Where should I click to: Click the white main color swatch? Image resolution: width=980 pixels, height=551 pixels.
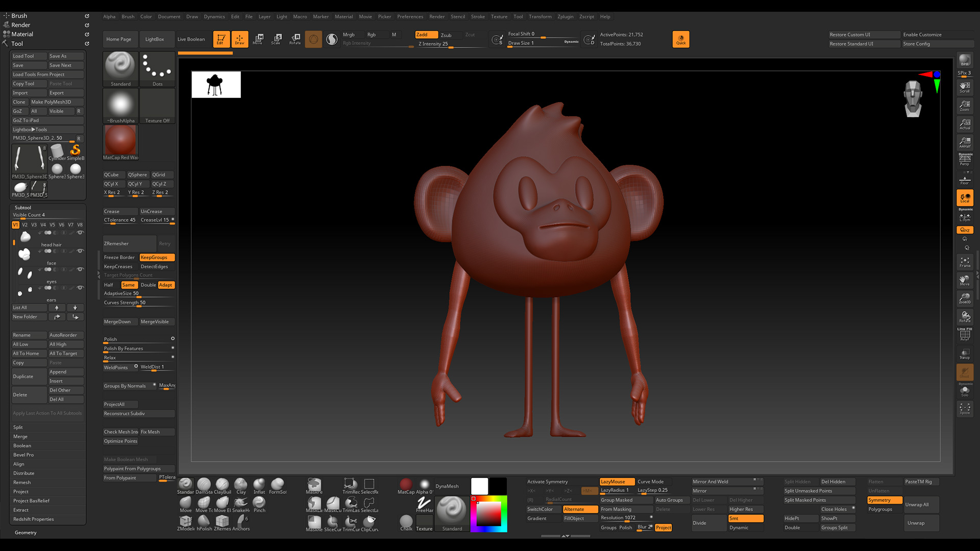pyautogui.click(x=479, y=486)
